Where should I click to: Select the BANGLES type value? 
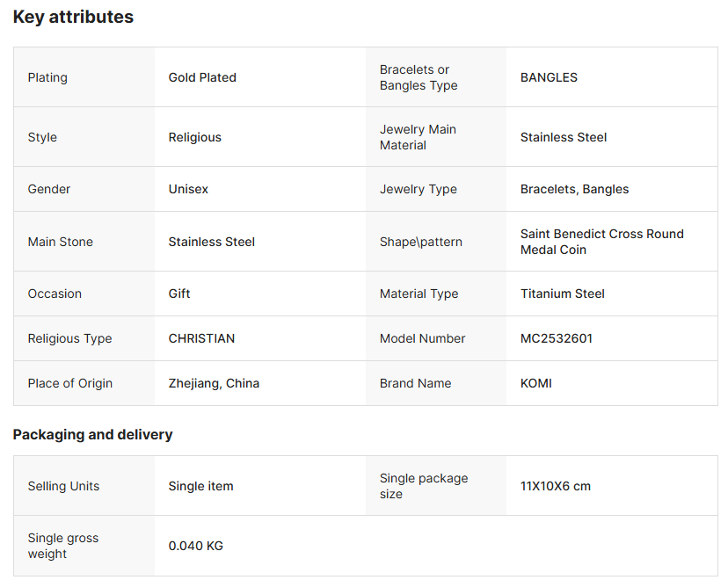point(549,77)
